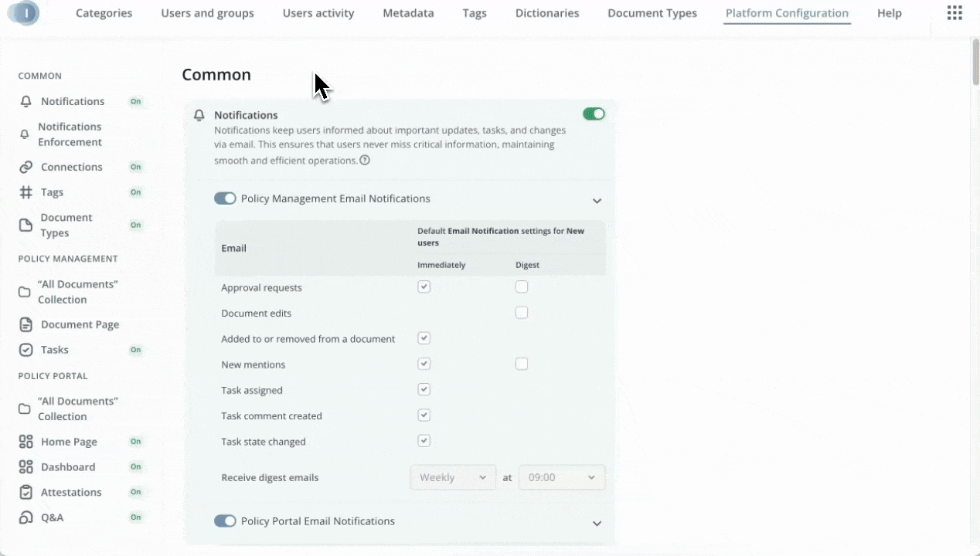The image size is (980, 556).
Task: Click the Connections link icon in sidebar
Action: 26,168
